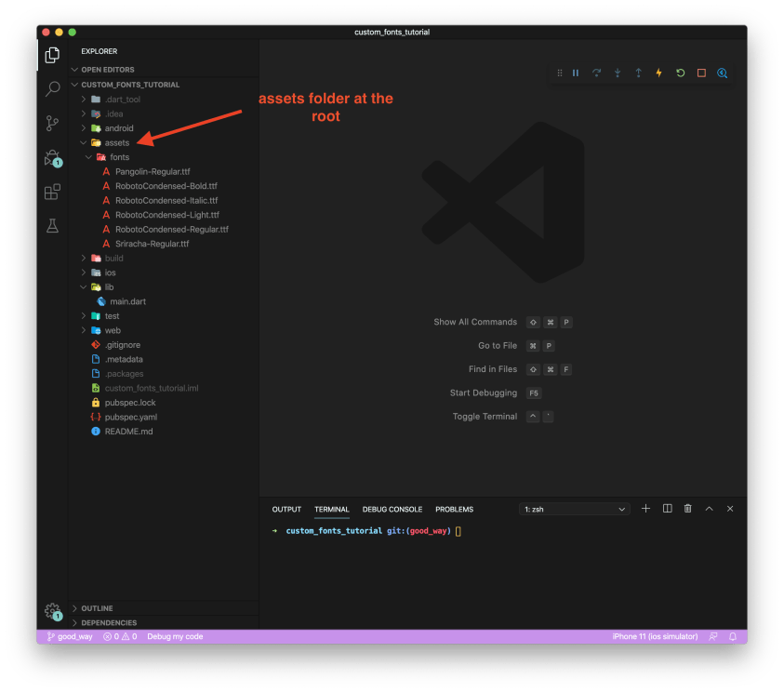Open Dart DevTools widget inspector icon
The width and height of the screenshot is (784, 692).
point(722,73)
